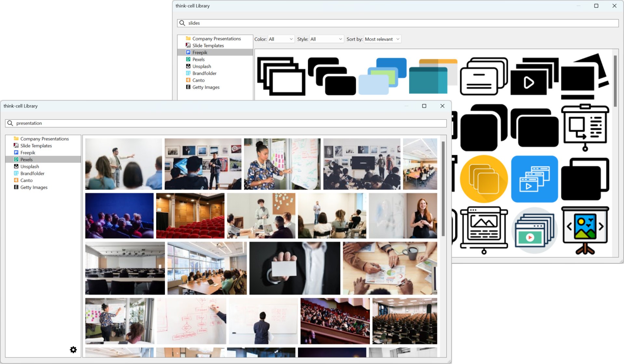The height and width of the screenshot is (364, 624).
Task: Select photo of empty lecture hall desks
Action: point(405,321)
